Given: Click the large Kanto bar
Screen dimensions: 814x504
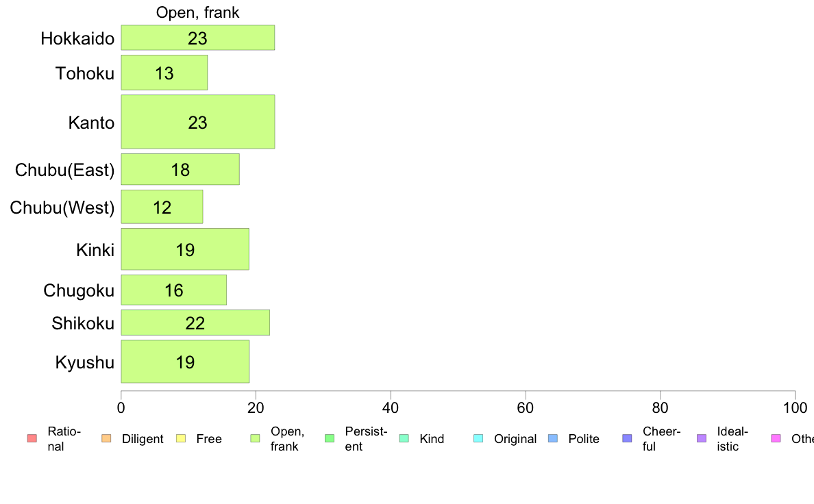Looking at the screenshot, I should coord(198,122).
